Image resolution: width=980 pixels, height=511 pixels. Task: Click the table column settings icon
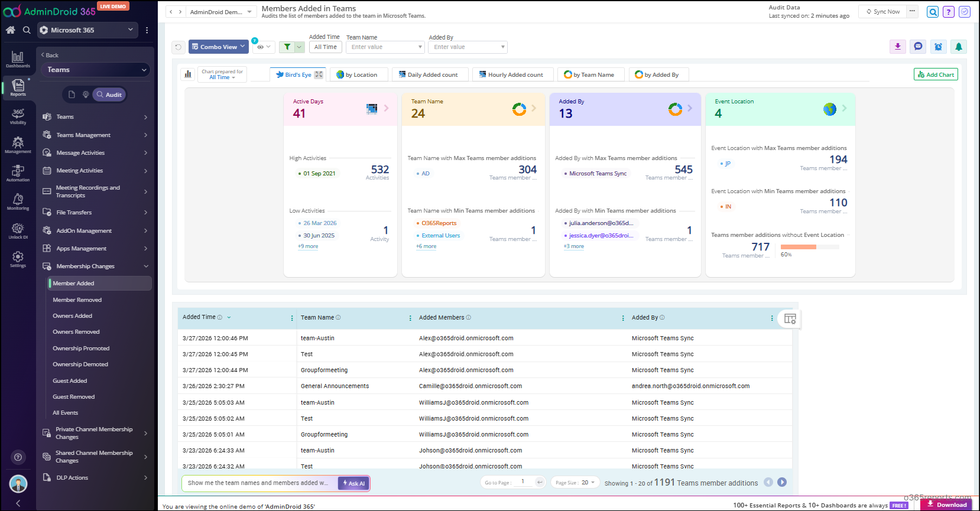pyautogui.click(x=790, y=319)
